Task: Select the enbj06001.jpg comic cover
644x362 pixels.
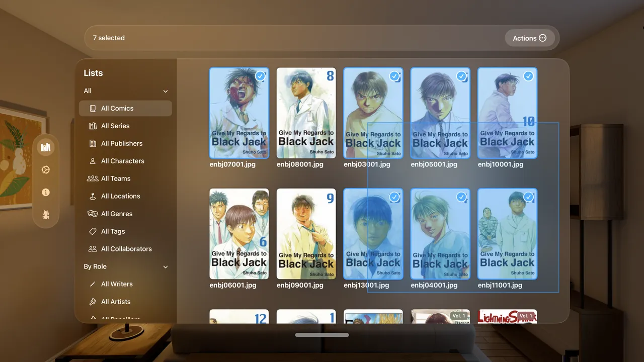Action: point(239,234)
